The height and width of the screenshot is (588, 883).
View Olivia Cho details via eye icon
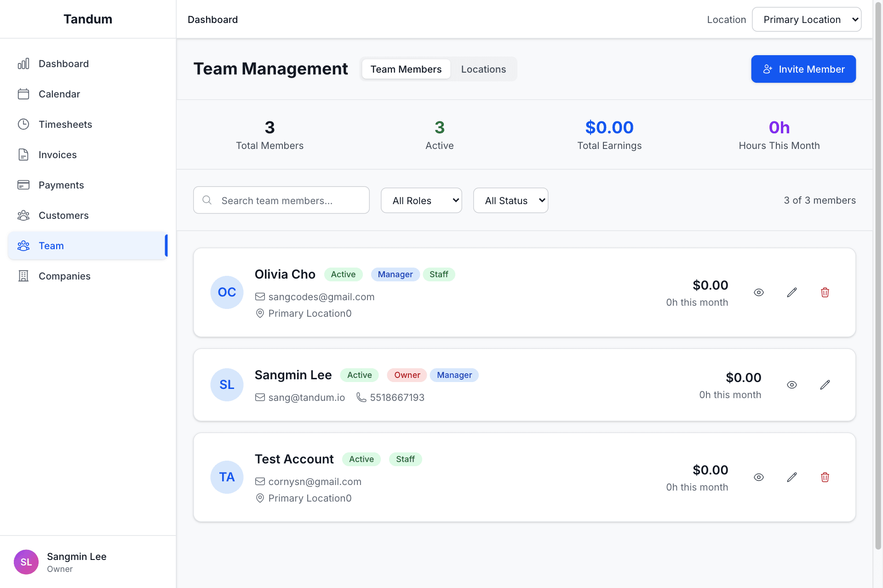pos(758,292)
